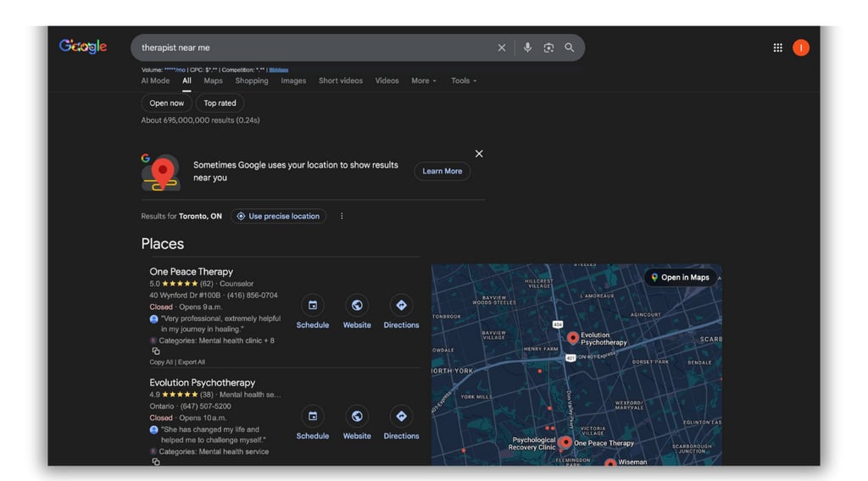Click Export All link
The width and height of the screenshot is (868, 481).
click(x=192, y=362)
